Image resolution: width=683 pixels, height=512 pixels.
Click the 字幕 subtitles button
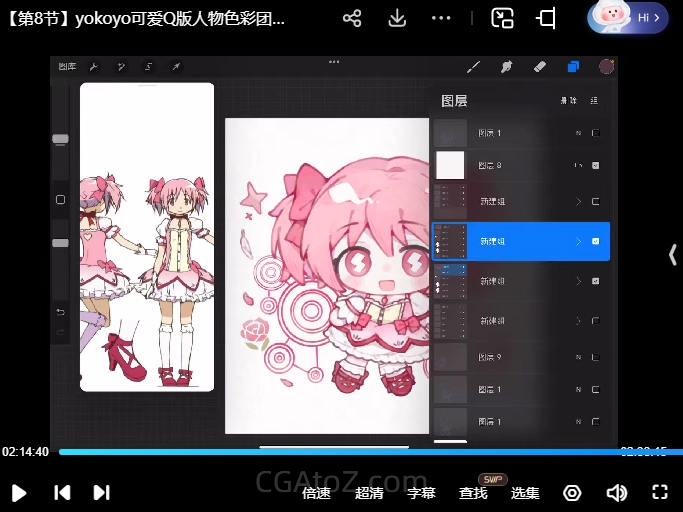point(421,492)
